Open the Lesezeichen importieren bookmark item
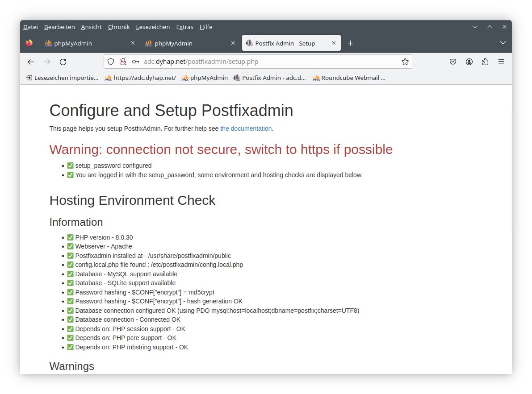The width and height of the screenshot is (532, 394). pos(63,78)
